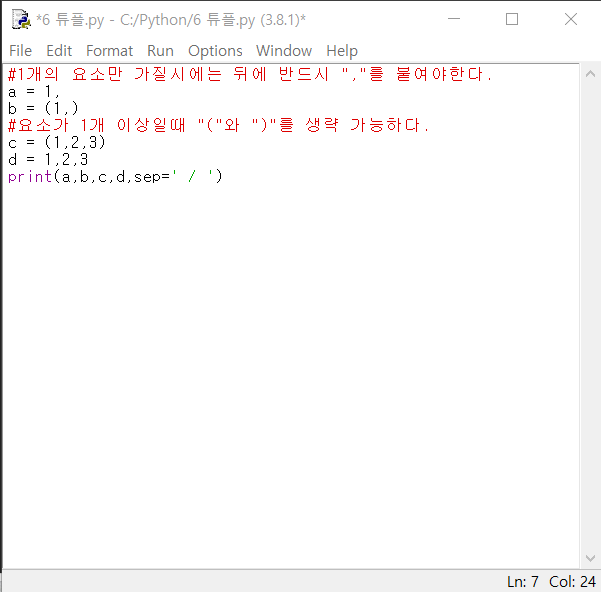Viewport: 601px width, 592px height.
Task: Click the print keyword in last line
Action: click(x=30, y=177)
